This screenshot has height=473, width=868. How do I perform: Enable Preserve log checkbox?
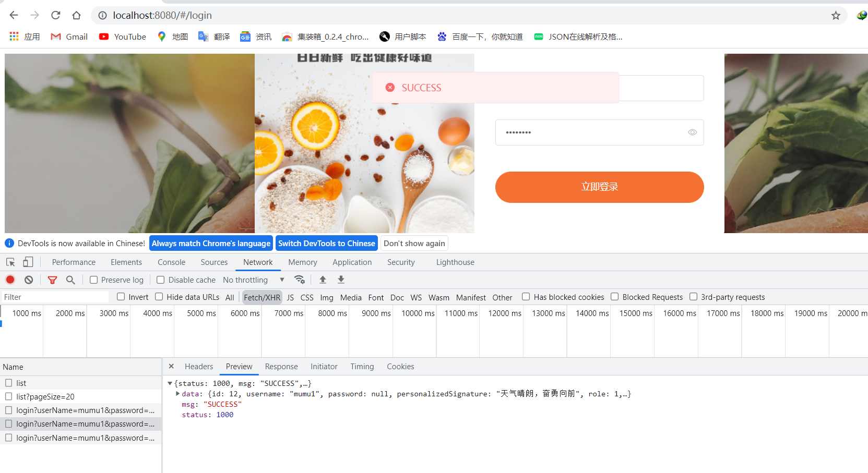[94, 280]
